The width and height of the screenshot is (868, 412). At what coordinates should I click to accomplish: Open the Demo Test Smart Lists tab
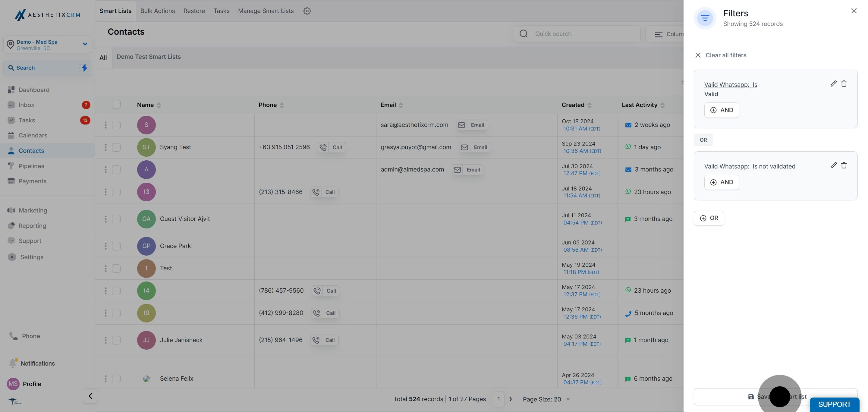click(149, 57)
